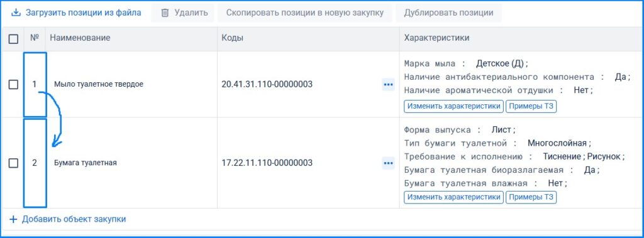Click the value Рисунок
Image resolution: width=644 pixels, height=238 pixels.
603,156
